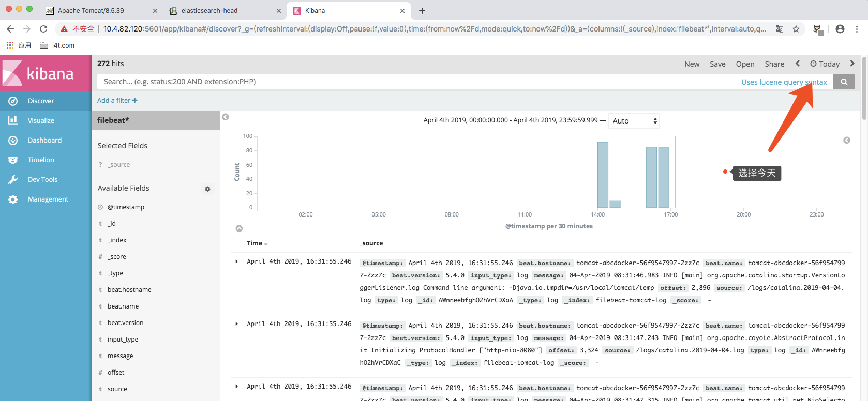Click the right-side chart legend toggle arrow
Screen dimensions: 868x401
(x=847, y=141)
